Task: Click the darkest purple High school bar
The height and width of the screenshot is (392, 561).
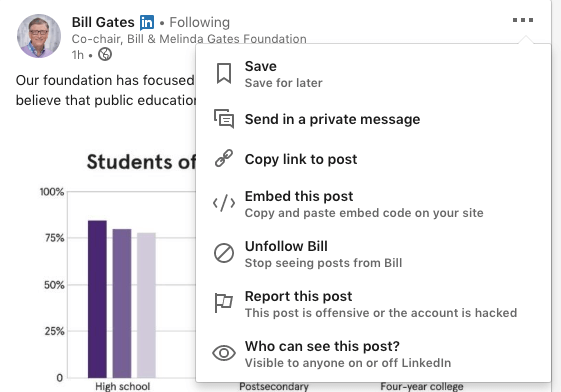Action: 97,299
